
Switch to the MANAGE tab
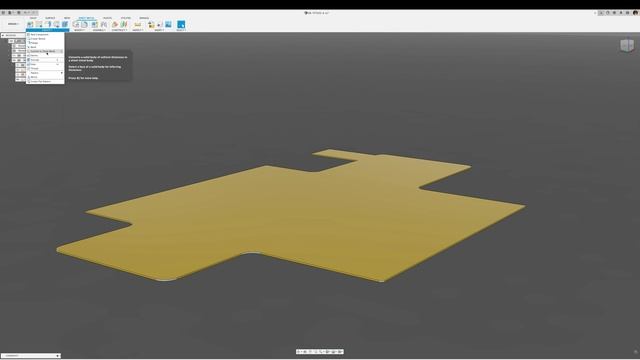click(144, 18)
